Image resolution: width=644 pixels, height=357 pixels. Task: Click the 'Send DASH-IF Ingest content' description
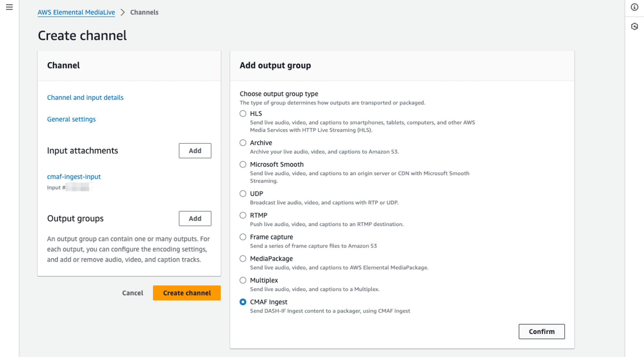click(330, 311)
